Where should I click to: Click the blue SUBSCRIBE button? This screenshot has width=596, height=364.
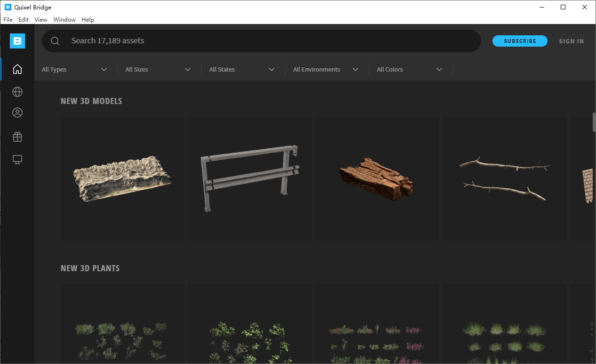[x=520, y=41]
